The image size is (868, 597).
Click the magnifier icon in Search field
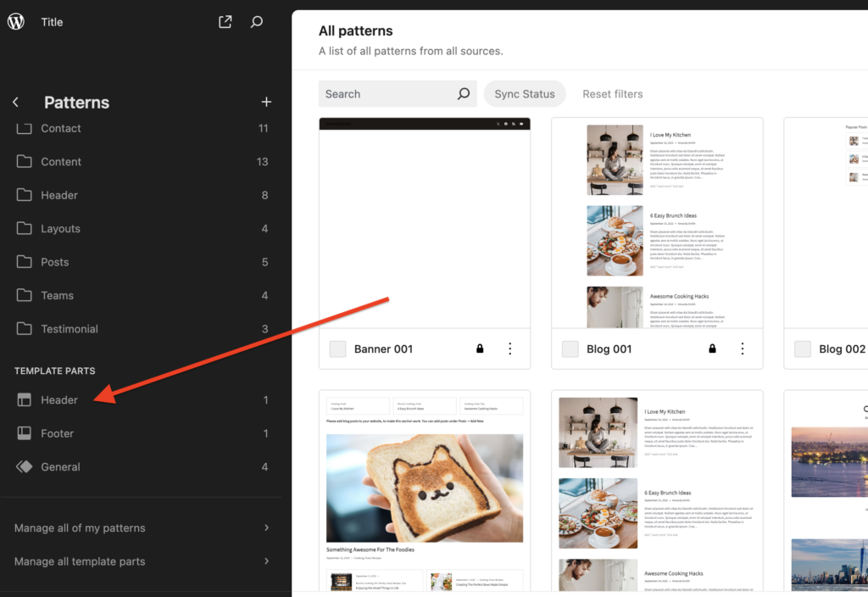(x=464, y=93)
